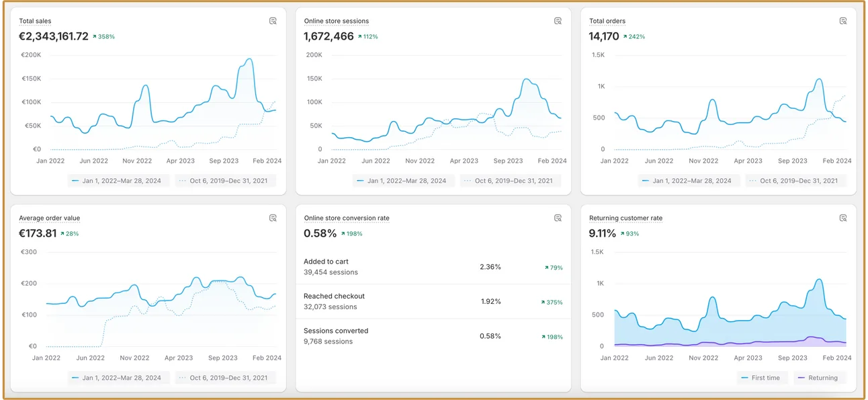Open the Total orders card title
This screenshot has height=400, width=868.
tap(607, 22)
